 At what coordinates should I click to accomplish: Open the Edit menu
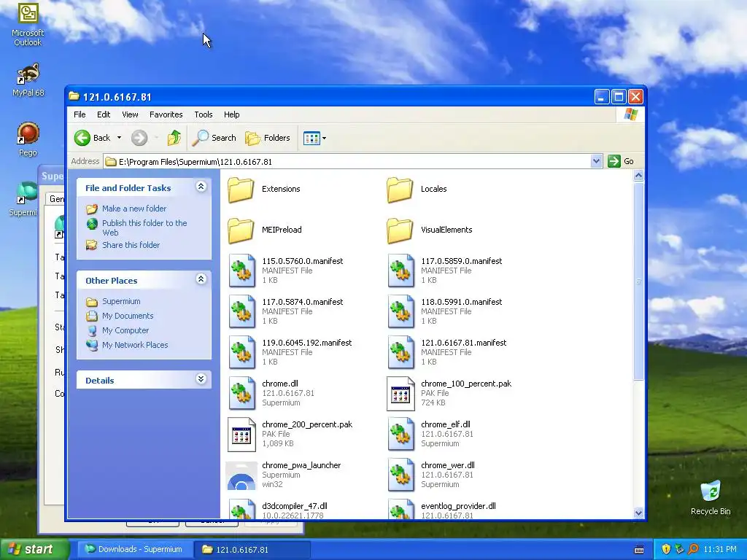[104, 114]
